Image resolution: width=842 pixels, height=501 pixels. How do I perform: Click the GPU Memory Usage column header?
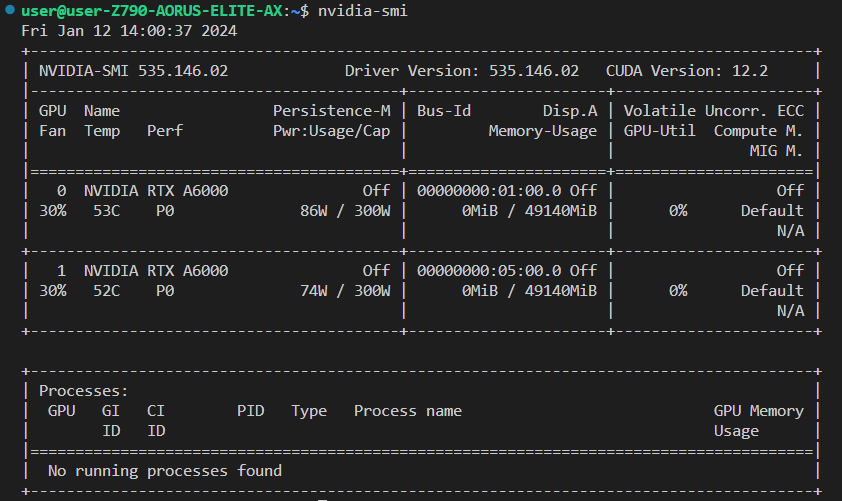pos(758,421)
